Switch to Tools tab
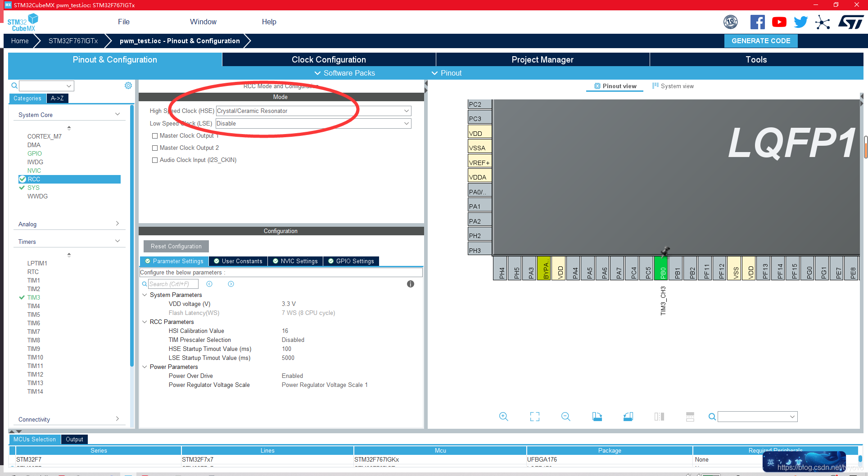Viewport: 868px width, 476px height. pos(756,59)
